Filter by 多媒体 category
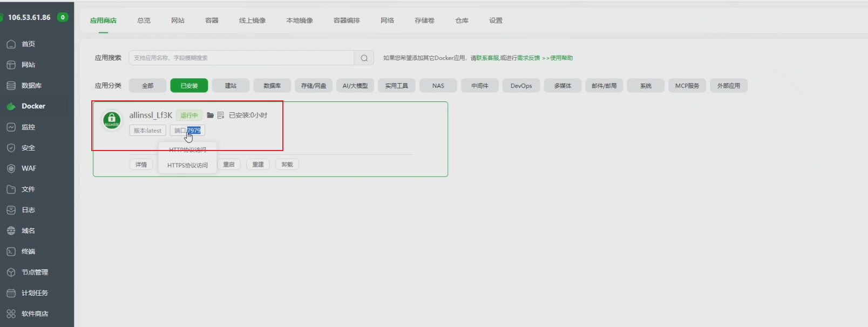The width and height of the screenshot is (868, 327). click(563, 86)
